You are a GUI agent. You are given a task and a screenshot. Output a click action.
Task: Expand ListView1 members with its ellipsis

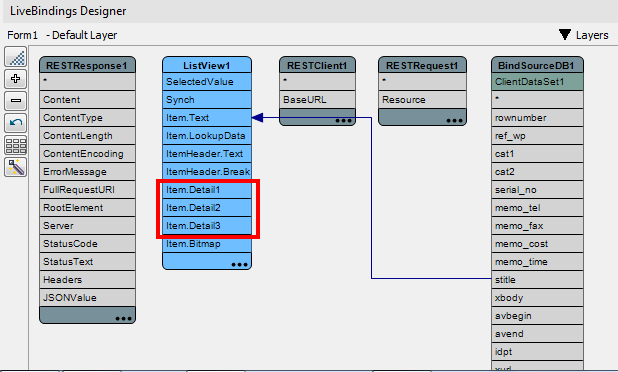click(239, 264)
